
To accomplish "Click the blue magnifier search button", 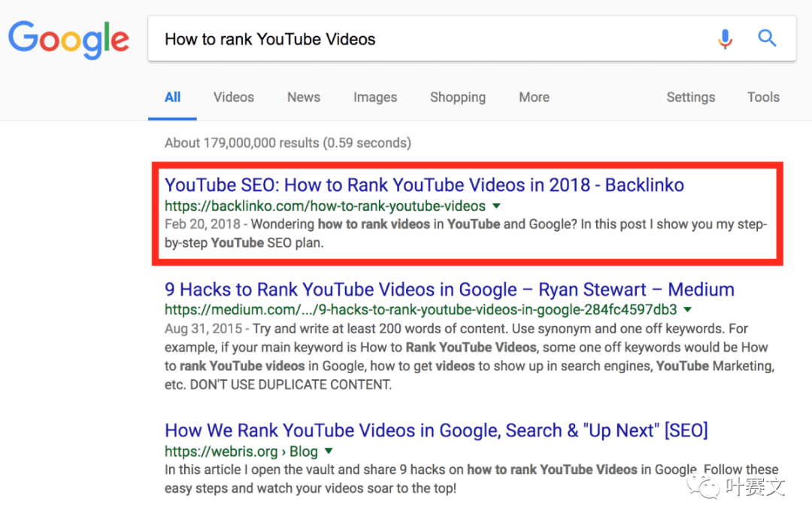I will [x=767, y=38].
